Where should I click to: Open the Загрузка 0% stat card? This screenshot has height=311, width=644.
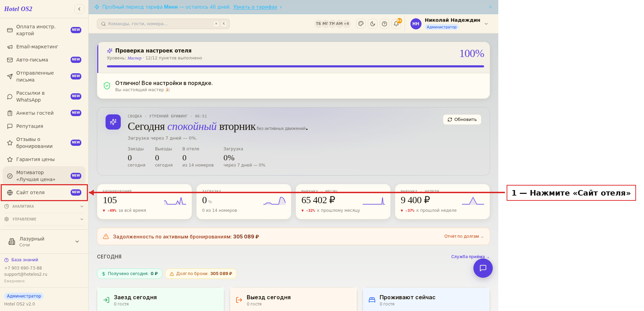244,202
